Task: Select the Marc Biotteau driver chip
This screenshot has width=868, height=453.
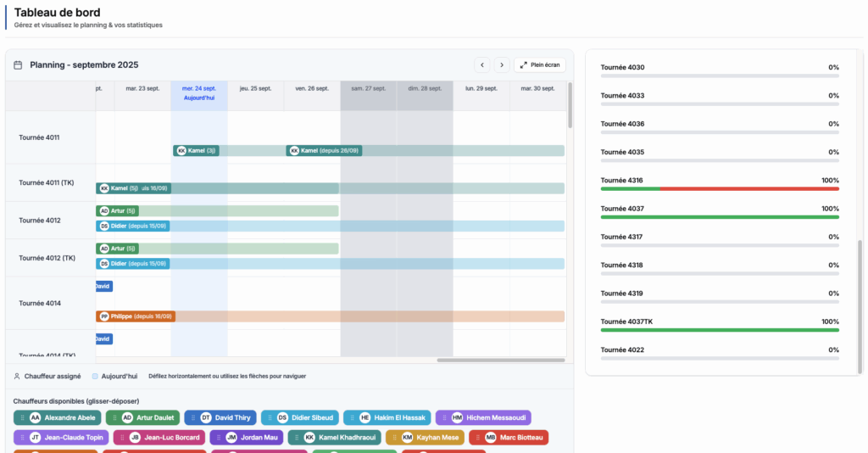Action: point(509,438)
